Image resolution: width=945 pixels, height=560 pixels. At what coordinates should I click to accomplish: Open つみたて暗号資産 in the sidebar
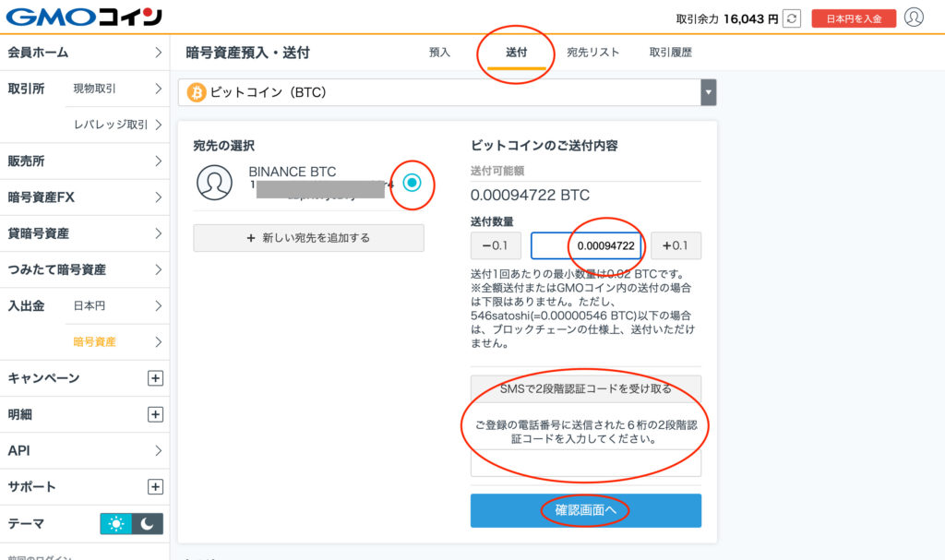84,269
